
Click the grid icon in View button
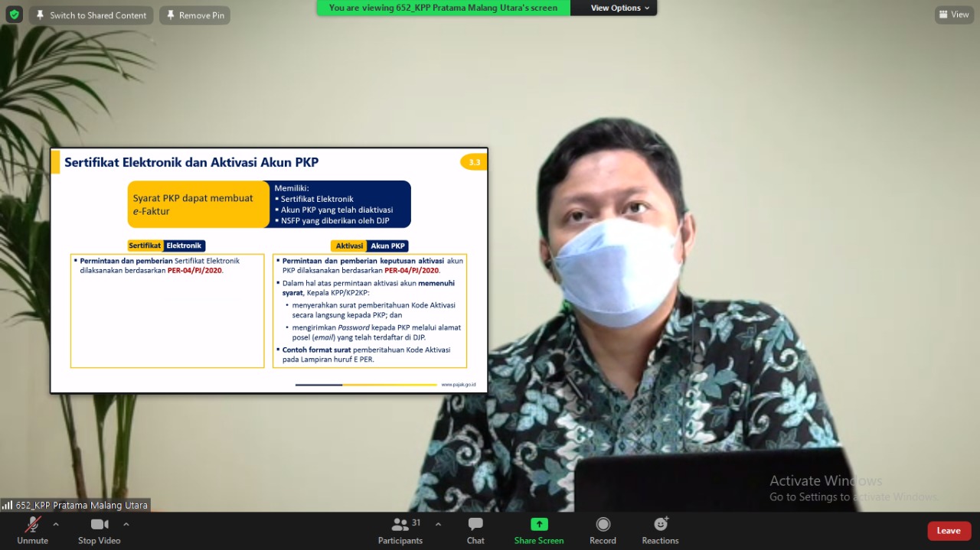tap(944, 15)
